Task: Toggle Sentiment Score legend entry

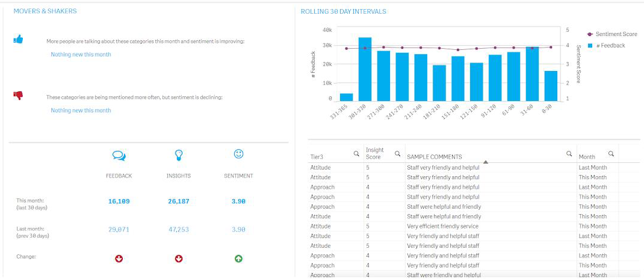Action: click(x=612, y=34)
